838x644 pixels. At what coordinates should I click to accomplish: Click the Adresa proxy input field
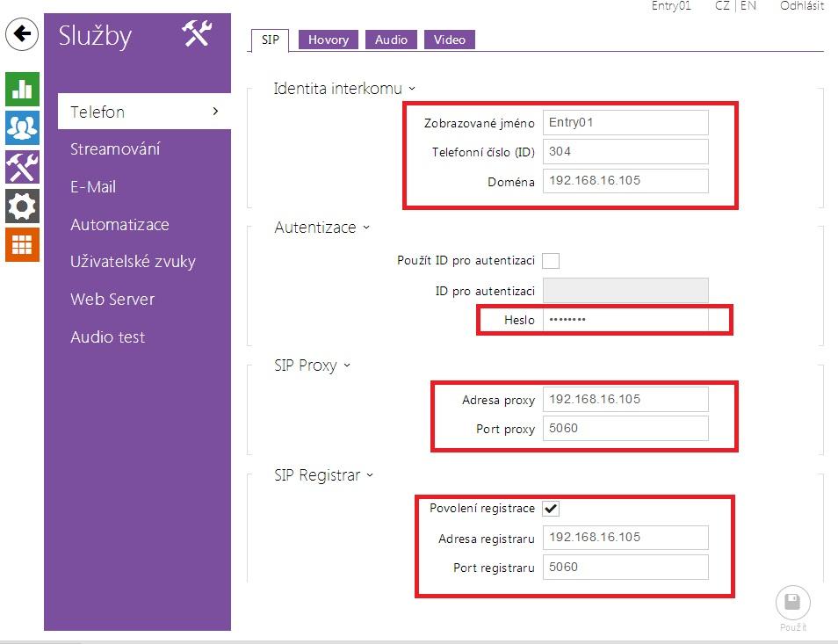[625, 399]
